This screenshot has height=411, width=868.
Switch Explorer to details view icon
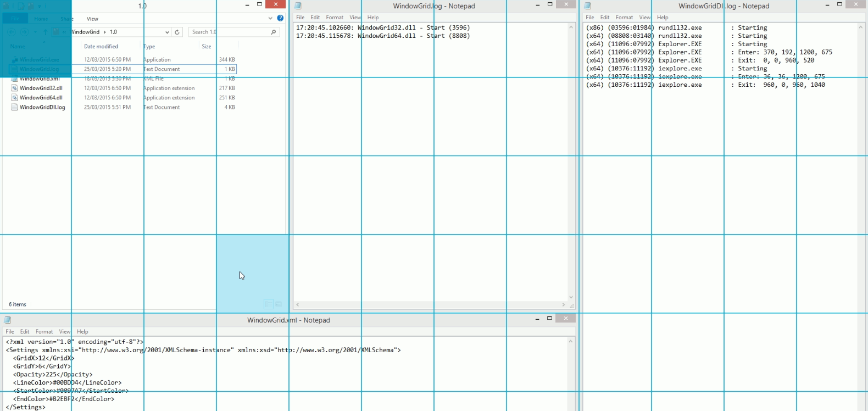click(x=268, y=304)
